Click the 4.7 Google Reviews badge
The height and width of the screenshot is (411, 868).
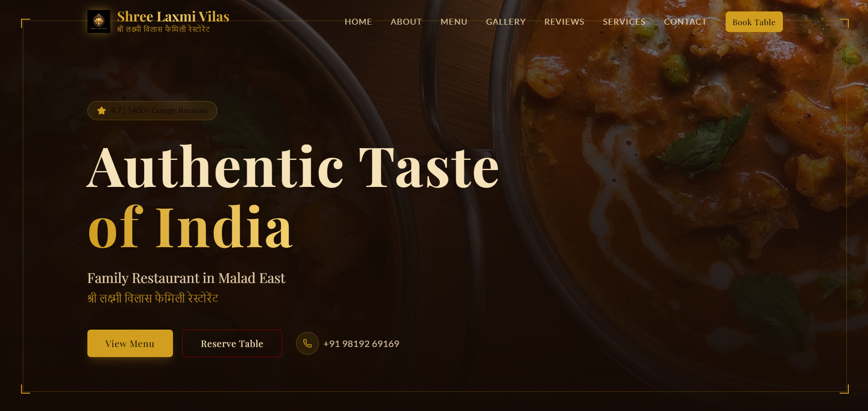[152, 111]
